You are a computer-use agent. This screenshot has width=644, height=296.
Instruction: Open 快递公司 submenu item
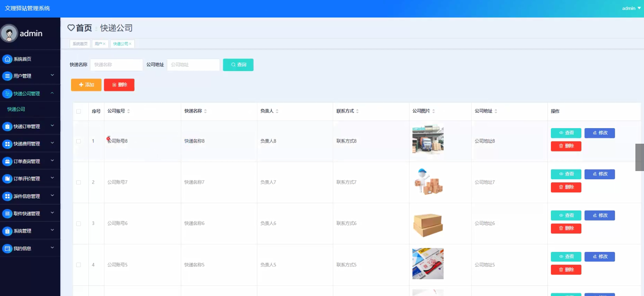coord(16,109)
